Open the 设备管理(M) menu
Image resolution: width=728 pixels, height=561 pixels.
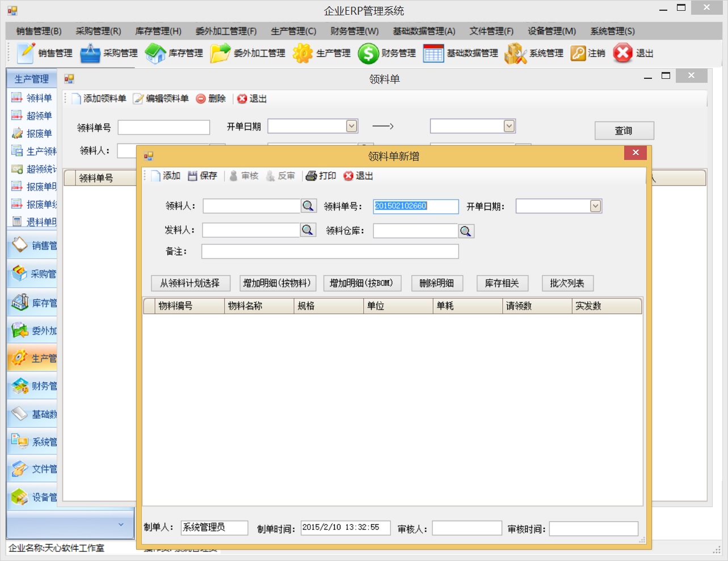552,31
